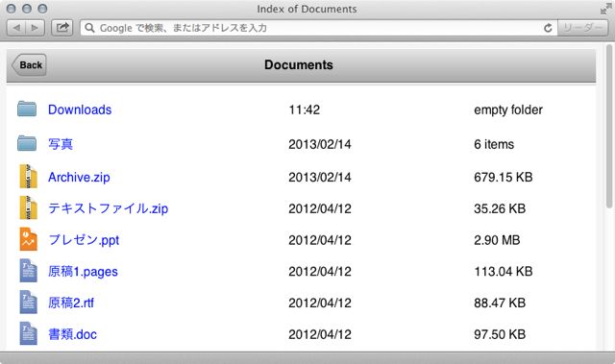Click the リーダー reader button
The height and width of the screenshot is (364, 615).
tap(582, 28)
